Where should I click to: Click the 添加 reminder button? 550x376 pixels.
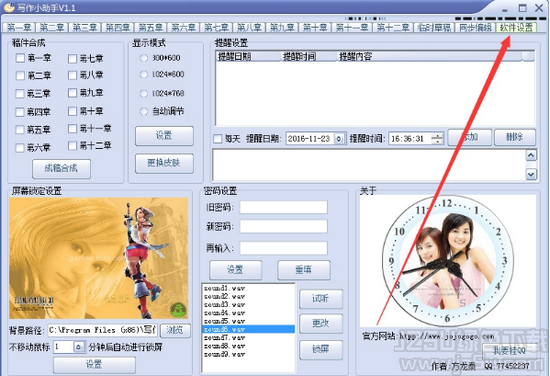470,137
